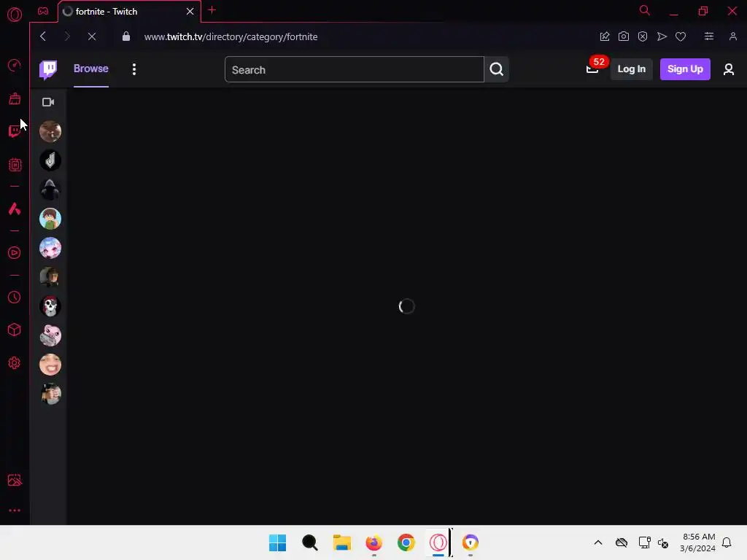Open File Explorer from taskbar

pos(341,542)
